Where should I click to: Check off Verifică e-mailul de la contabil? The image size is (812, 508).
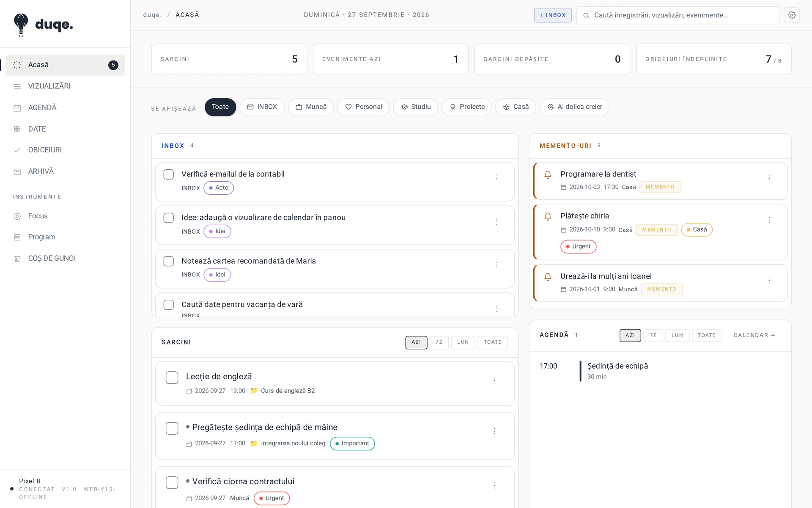pos(168,174)
